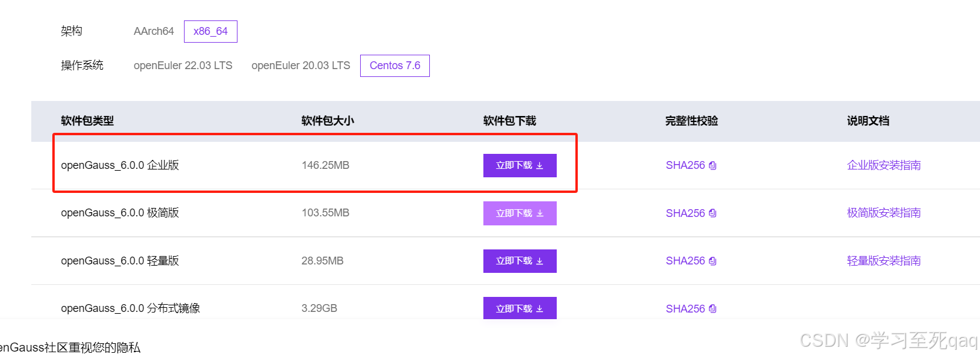Click SHA256 text for 轻量版 package
980x357 pixels.
[x=685, y=261]
